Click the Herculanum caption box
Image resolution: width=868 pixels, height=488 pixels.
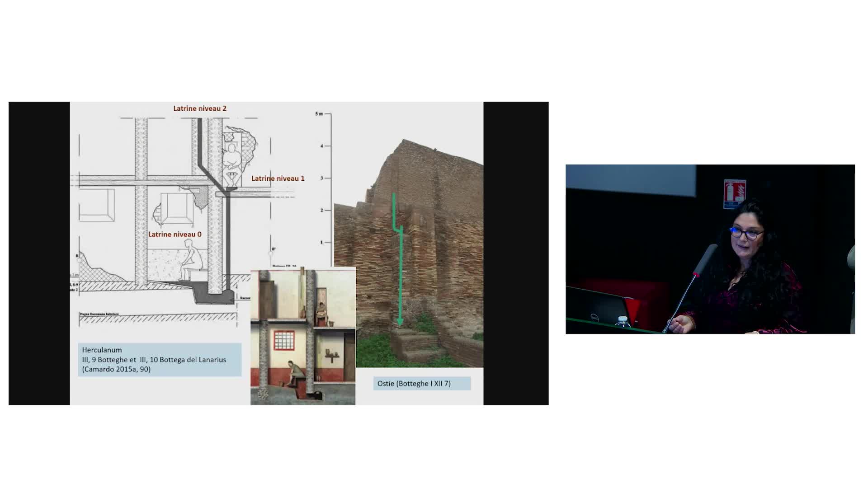(x=160, y=360)
